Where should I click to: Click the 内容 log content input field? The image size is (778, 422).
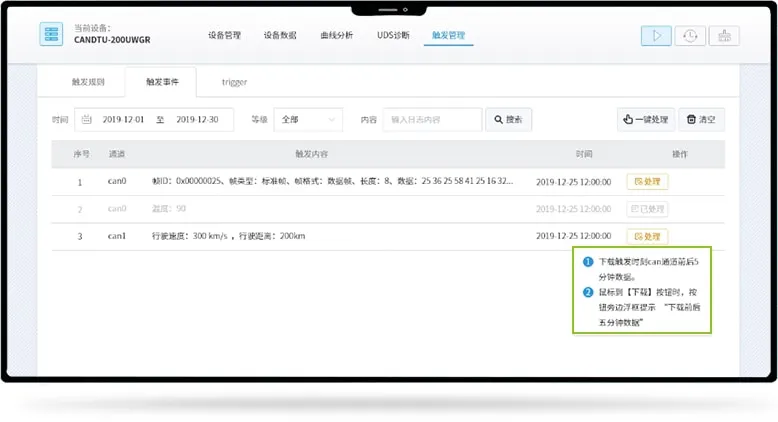(432, 119)
